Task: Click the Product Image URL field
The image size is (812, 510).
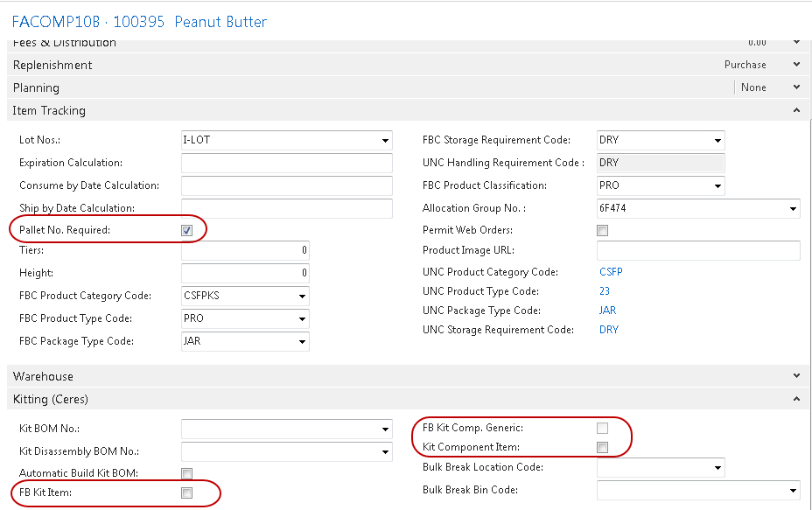Action: pyautogui.click(x=698, y=251)
